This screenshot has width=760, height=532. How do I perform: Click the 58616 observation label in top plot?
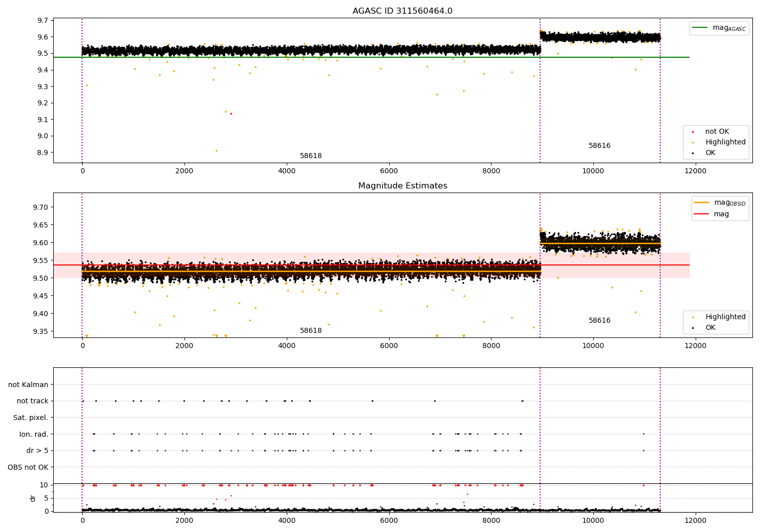[x=599, y=146]
